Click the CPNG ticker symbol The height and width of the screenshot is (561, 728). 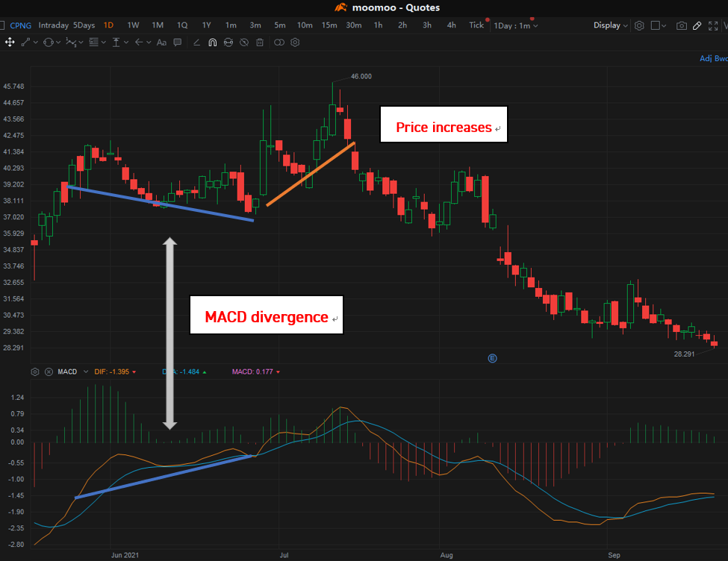pos(22,25)
